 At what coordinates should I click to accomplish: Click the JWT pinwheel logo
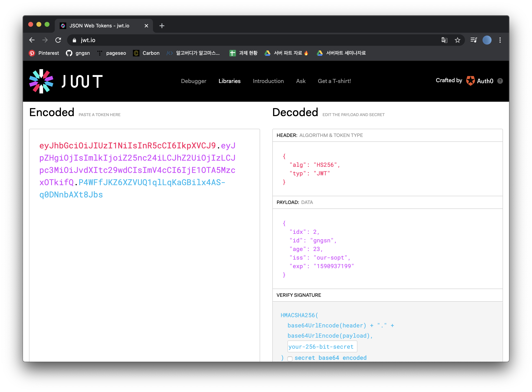pyautogui.click(x=41, y=81)
